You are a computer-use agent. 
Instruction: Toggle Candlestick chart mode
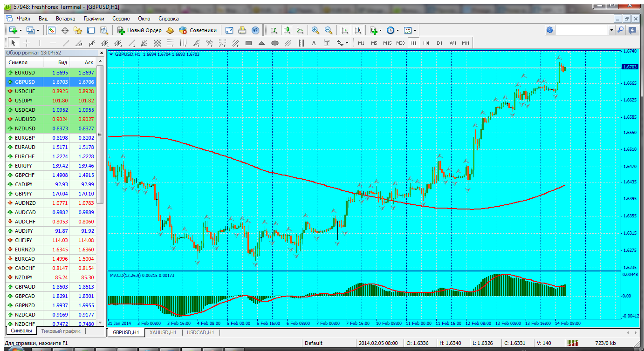click(x=287, y=30)
